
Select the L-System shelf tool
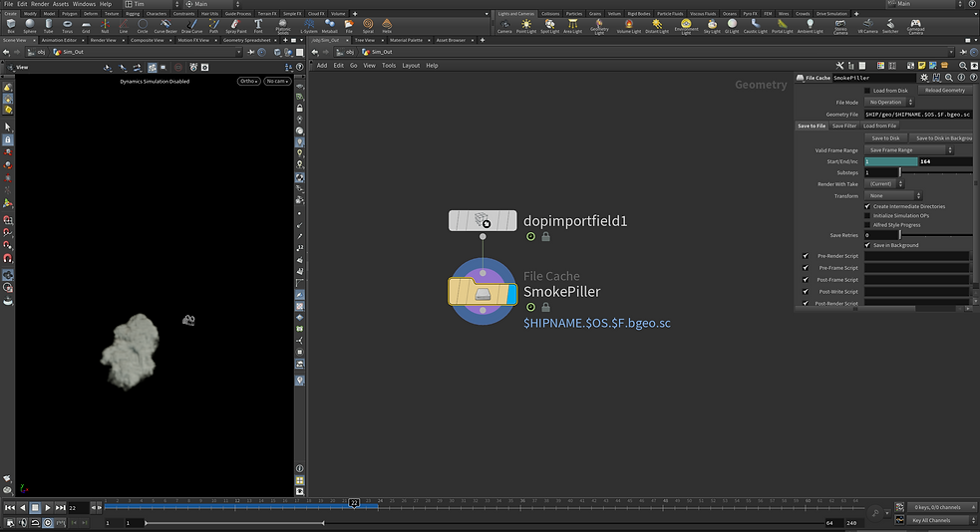point(309,26)
